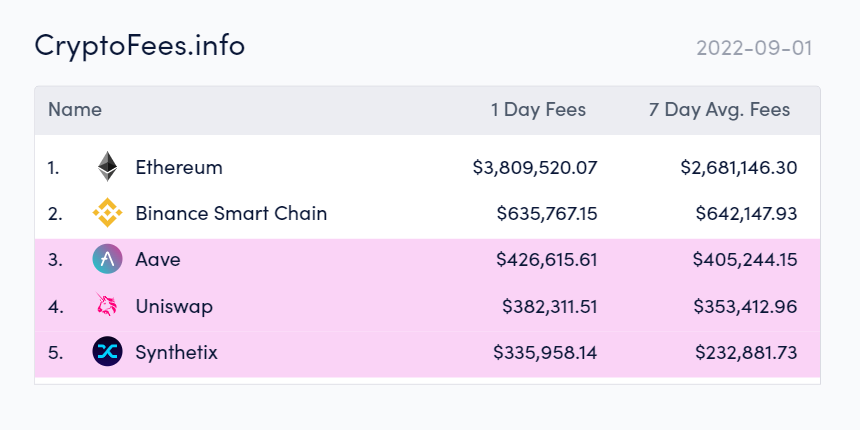Click Synthetix's 7 day average $232,881.73
Image resolution: width=860 pixels, height=430 pixels.
pos(746,352)
